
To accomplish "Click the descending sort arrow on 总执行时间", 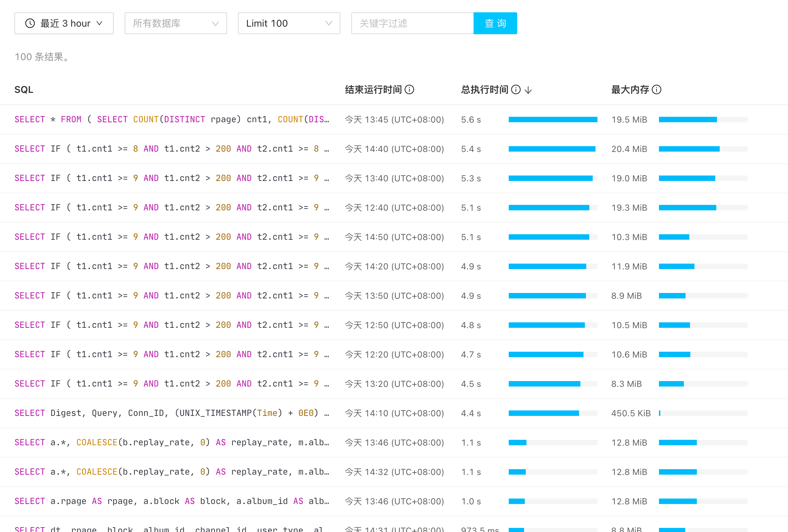I will click(x=528, y=90).
